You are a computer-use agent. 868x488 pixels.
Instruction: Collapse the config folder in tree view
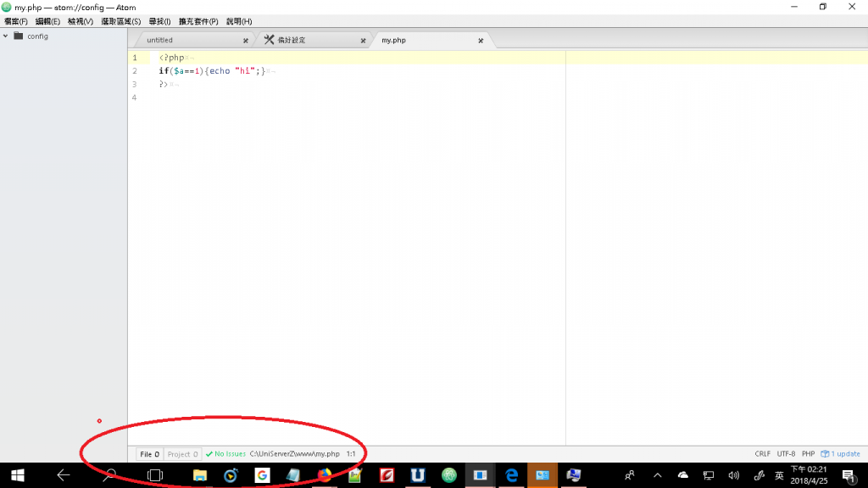click(x=6, y=36)
